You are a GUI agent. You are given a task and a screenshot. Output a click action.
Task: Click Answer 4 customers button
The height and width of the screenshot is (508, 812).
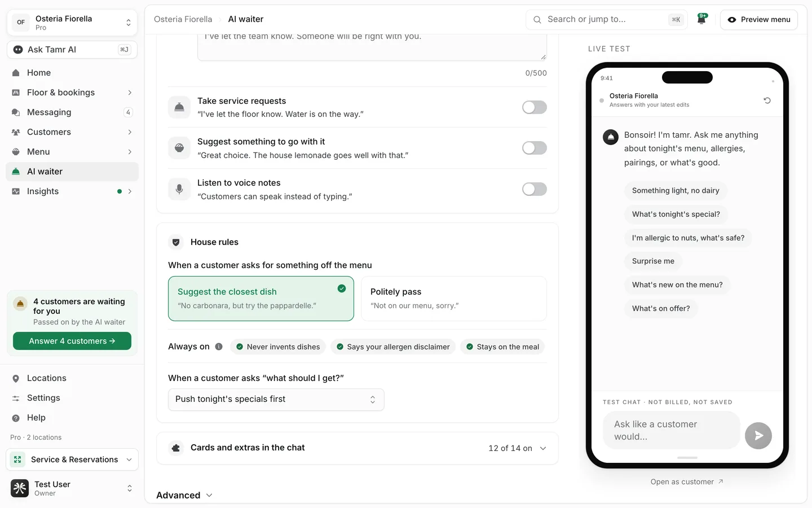click(72, 341)
